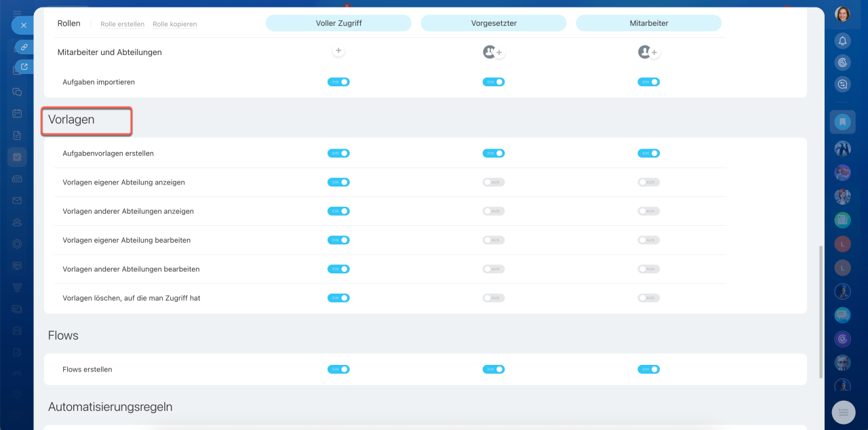Click the blue close slider button
Viewport: 868px width, 430px height.
23,25
